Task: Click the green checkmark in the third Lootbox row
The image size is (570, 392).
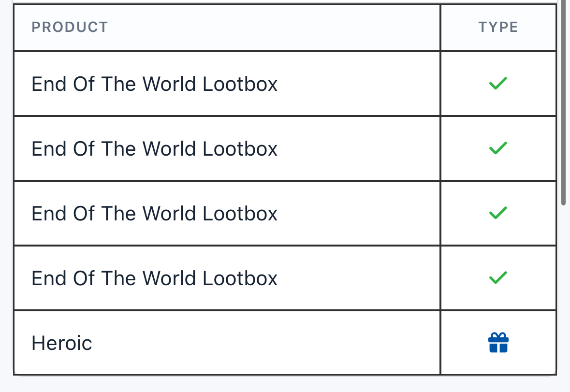Action: 498,213
